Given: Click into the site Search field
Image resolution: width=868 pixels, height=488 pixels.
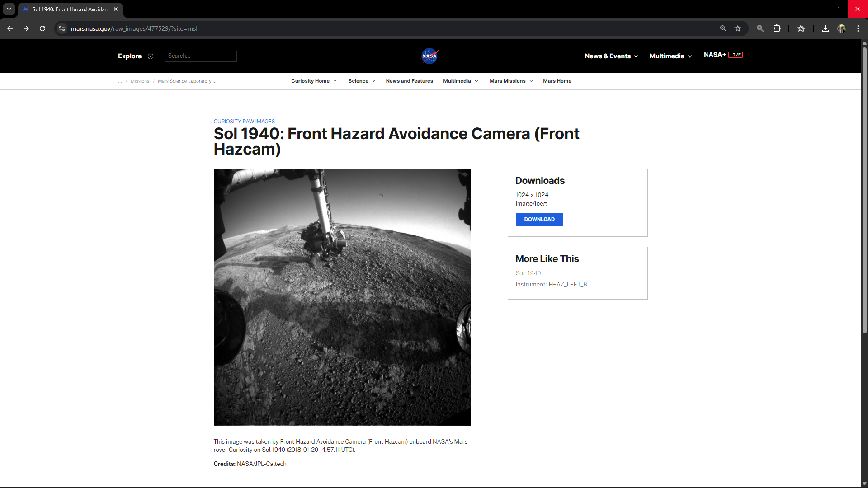Looking at the screenshot, I should pos(200,56).
